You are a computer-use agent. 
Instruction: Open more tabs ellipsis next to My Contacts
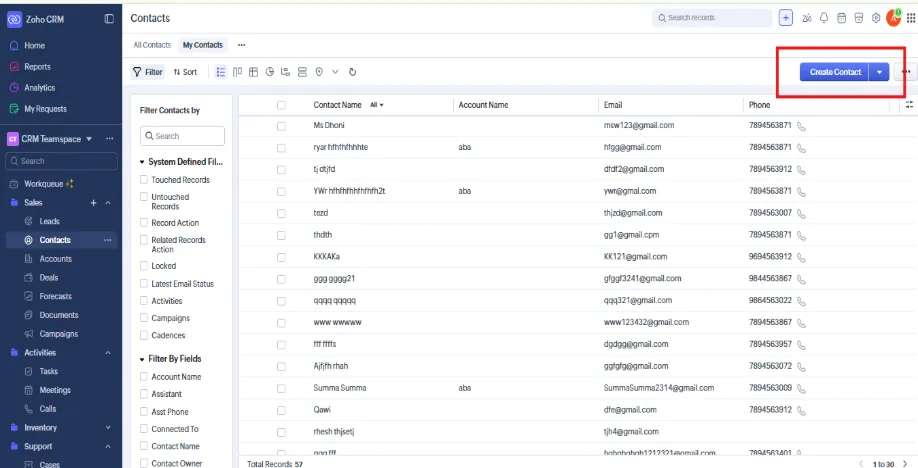click(x=241, y=45)
